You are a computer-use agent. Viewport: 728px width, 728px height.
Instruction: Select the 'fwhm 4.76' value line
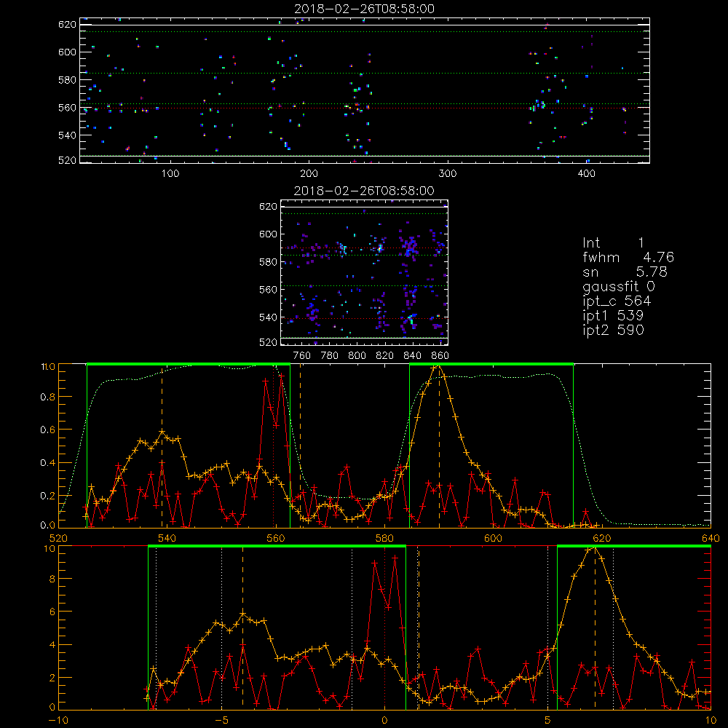pos(628,257)
